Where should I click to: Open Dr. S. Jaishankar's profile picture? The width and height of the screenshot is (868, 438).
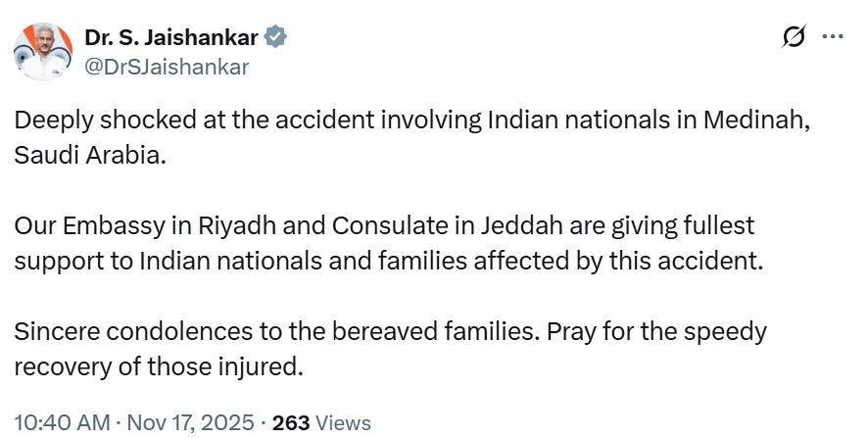43,52
